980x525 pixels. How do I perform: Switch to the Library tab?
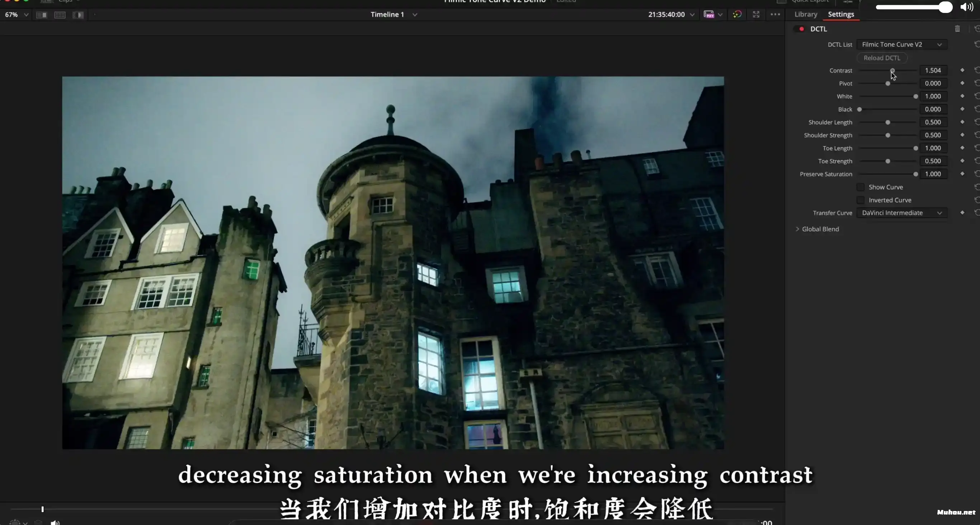(x=805, y=14)
